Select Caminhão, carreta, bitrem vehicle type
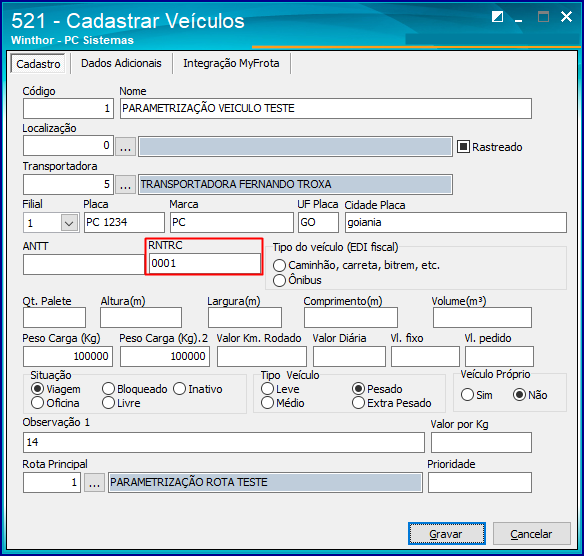The height and width of the screenshot is (556, 584). (x=279, y=266)
